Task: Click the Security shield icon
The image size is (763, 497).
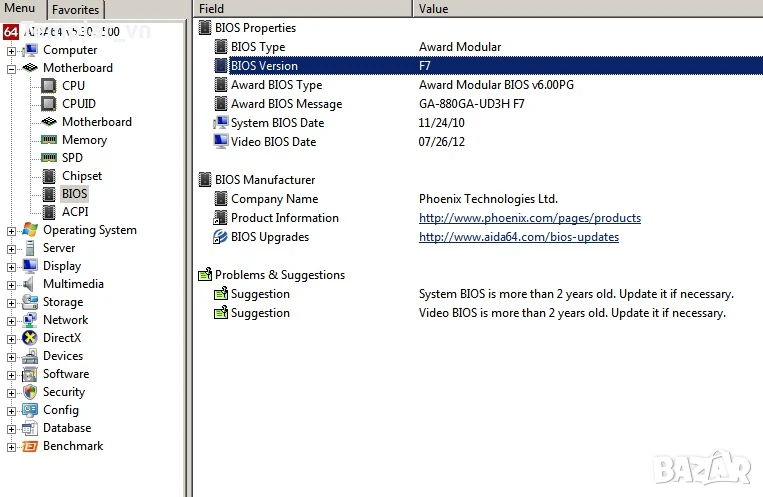Action: coord(30,392)
